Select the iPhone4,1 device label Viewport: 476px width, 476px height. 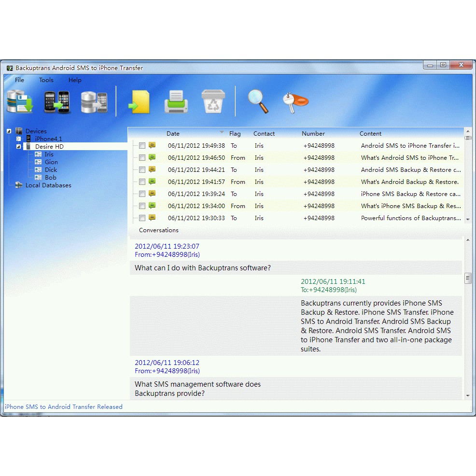49,139
